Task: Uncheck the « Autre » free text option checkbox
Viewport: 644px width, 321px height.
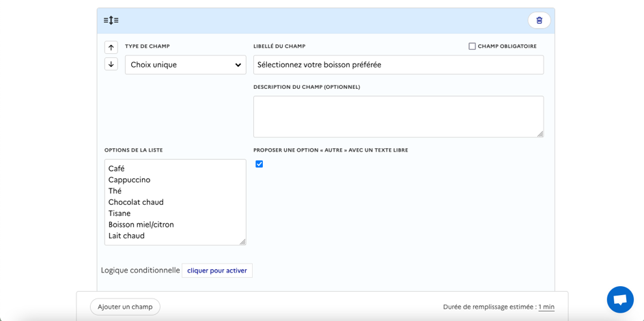Action: pyautogui.click(x=259, y=164)
